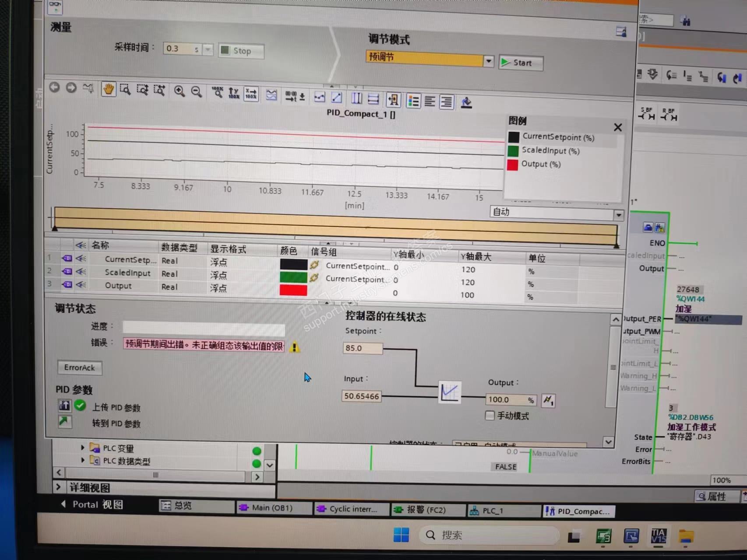The width and height of the screenshot is (747, 560).
Task: Open the Windows Start menu
Action: [x=401, y=535]
